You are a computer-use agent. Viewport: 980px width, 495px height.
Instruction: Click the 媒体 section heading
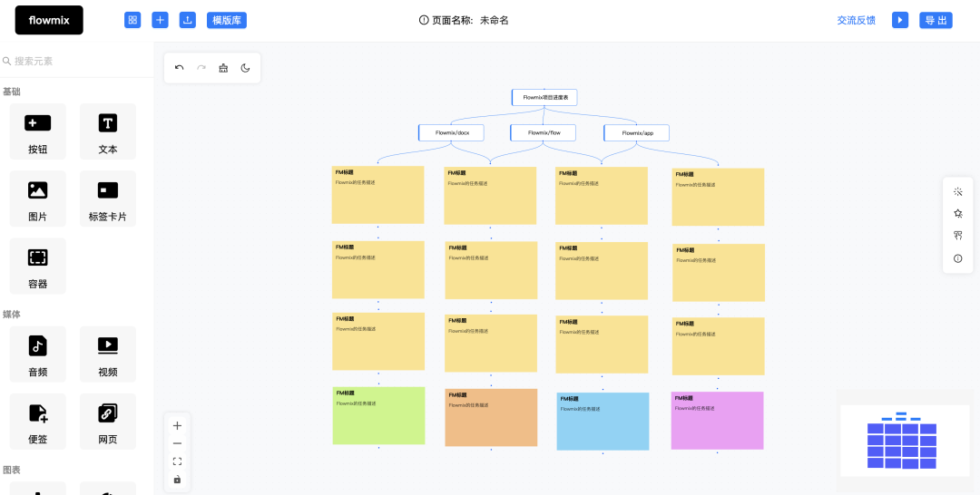(x=11, y=314)
